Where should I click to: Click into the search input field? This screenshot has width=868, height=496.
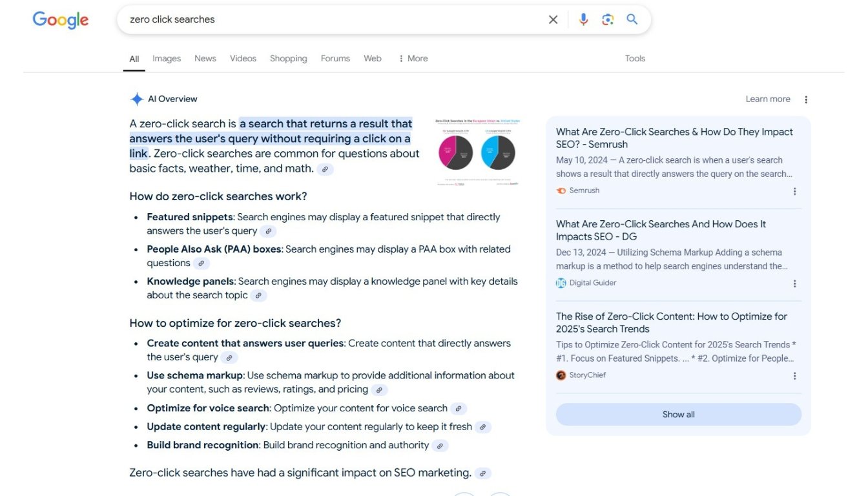323,19
